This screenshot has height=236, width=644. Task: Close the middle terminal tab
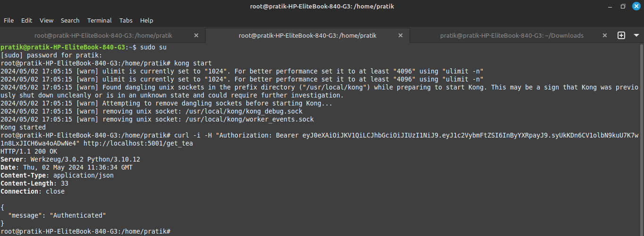(x=401, y=35)
